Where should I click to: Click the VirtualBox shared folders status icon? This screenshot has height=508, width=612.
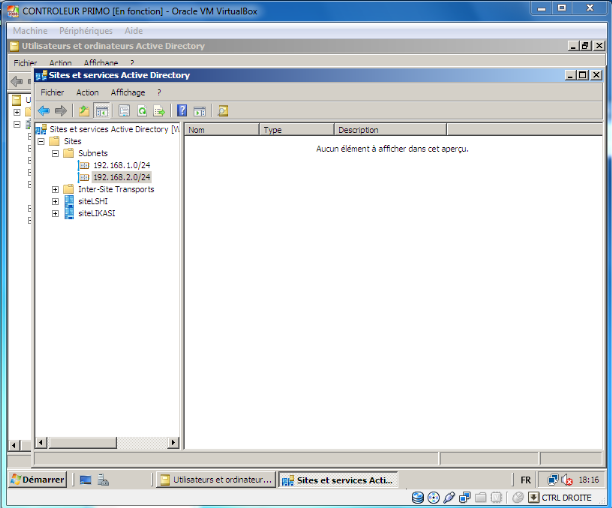481,497
